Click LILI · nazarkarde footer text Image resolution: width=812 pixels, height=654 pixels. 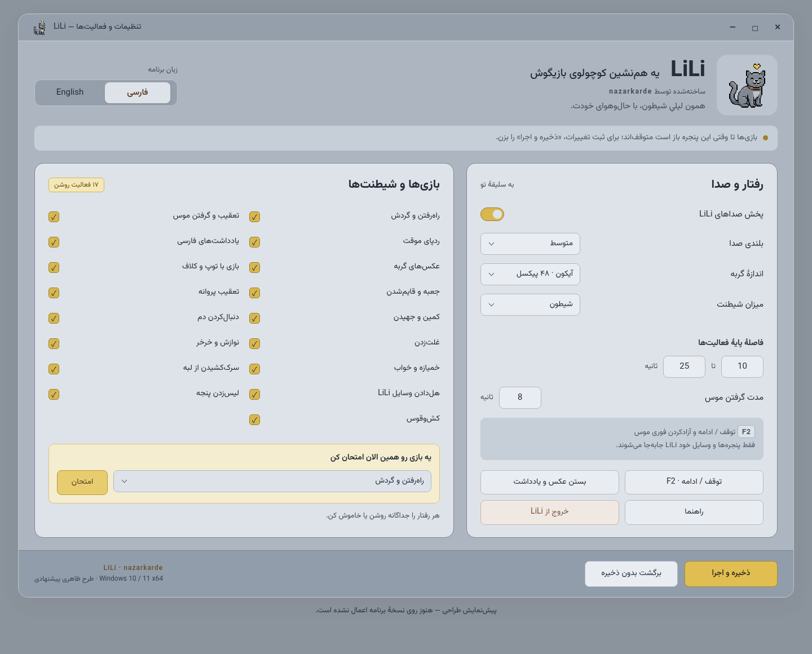pos(133,568)
